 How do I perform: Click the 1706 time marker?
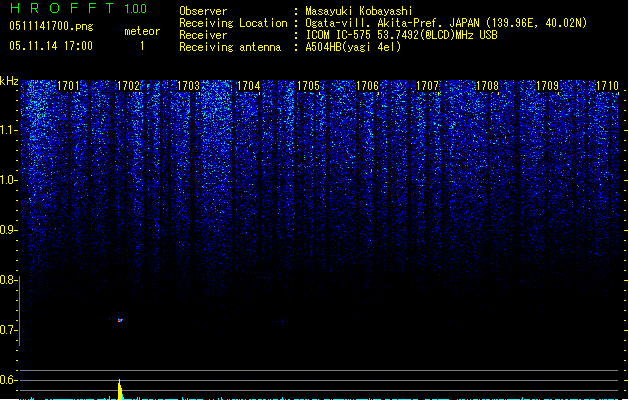(x=367, y=86)
